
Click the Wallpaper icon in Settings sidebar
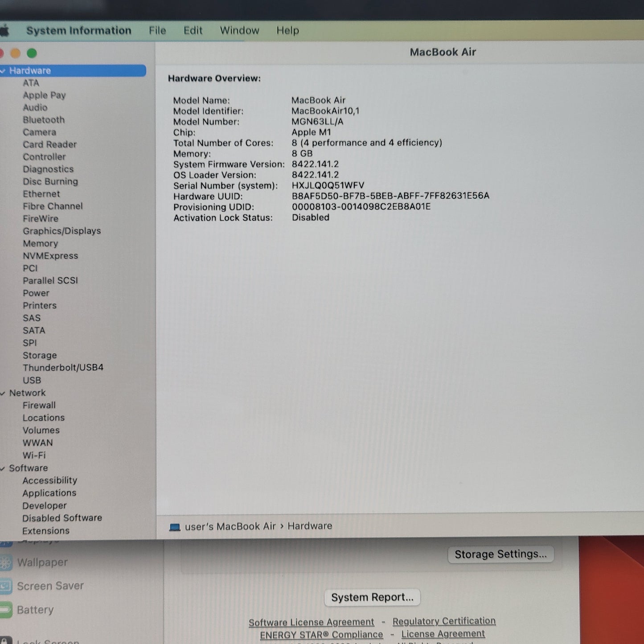[x=5, y=563]
